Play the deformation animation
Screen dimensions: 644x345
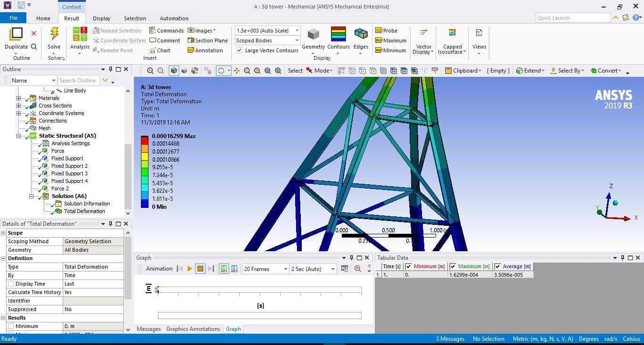[x=190, y=269]
